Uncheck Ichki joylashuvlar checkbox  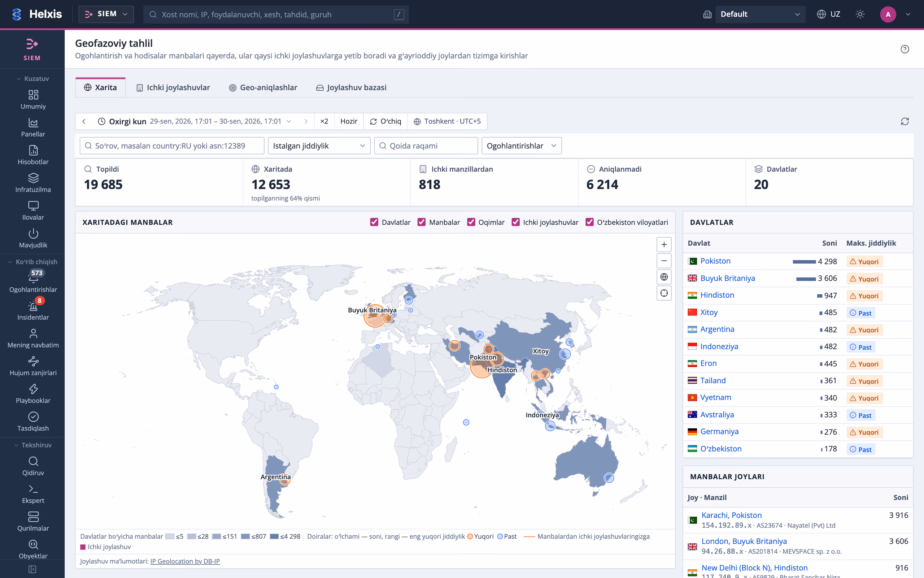[515, 222]
